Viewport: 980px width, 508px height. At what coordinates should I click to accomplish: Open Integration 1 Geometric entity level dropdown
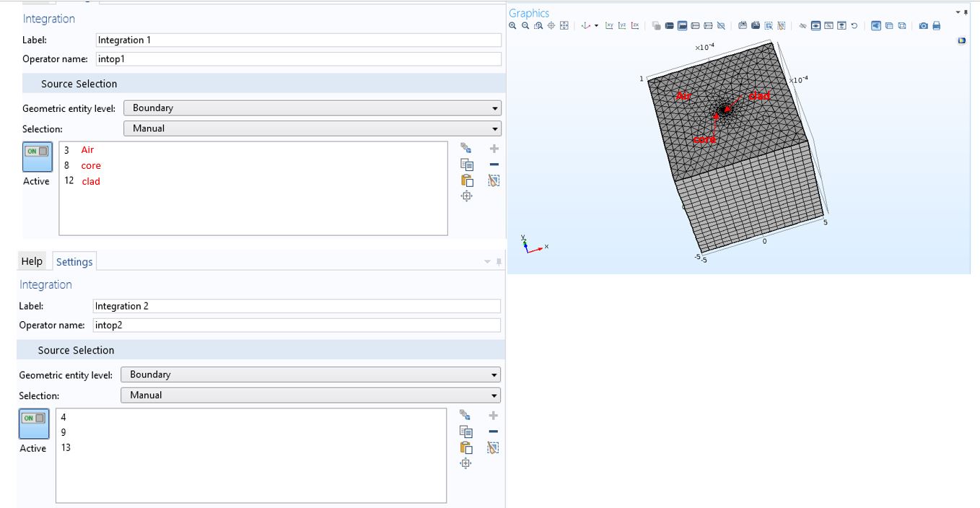(x=312, y=108)
